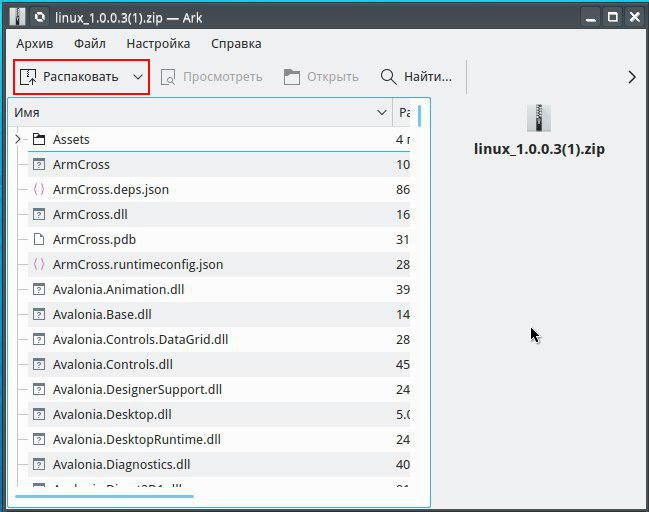This screenshot has width=649, height=512.
Task: Open the Распаковать dropdown arrow
Action: (138, 77)
